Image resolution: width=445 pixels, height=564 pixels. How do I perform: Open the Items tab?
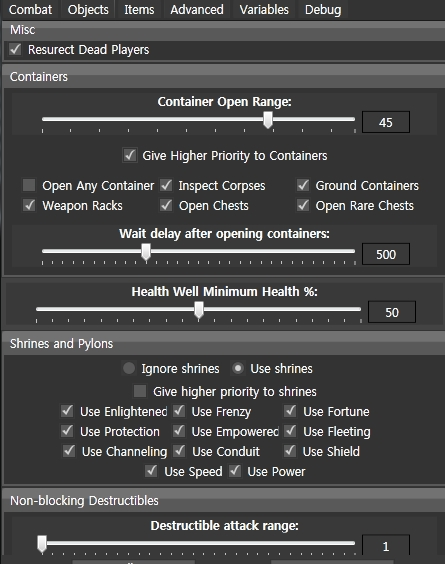(139, 10)
